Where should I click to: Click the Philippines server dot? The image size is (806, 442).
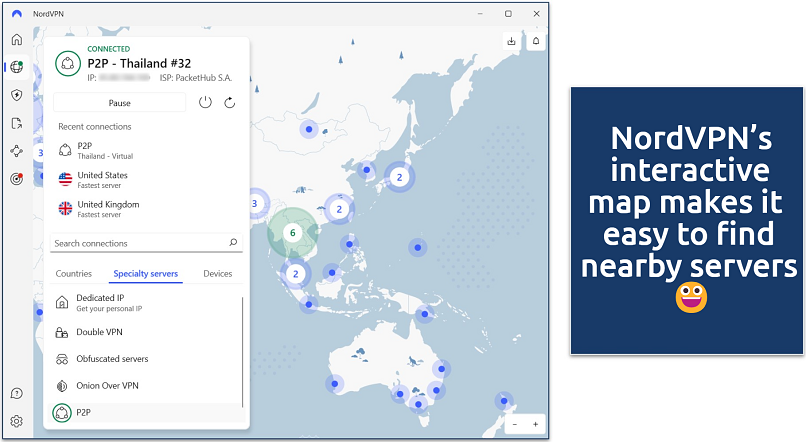click(x=350, y=245)
